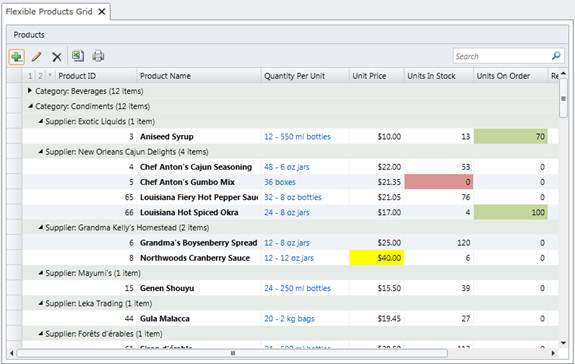Screen dimensions: 575x364
Task: Select the Gula Malacca product name
Action: coord(165,319)
